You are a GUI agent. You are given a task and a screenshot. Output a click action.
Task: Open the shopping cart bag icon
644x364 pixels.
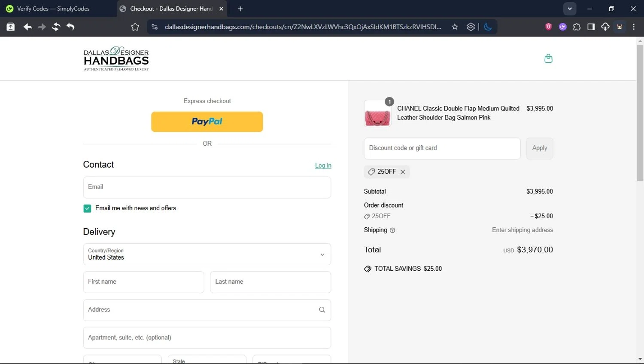pos(548,58)
